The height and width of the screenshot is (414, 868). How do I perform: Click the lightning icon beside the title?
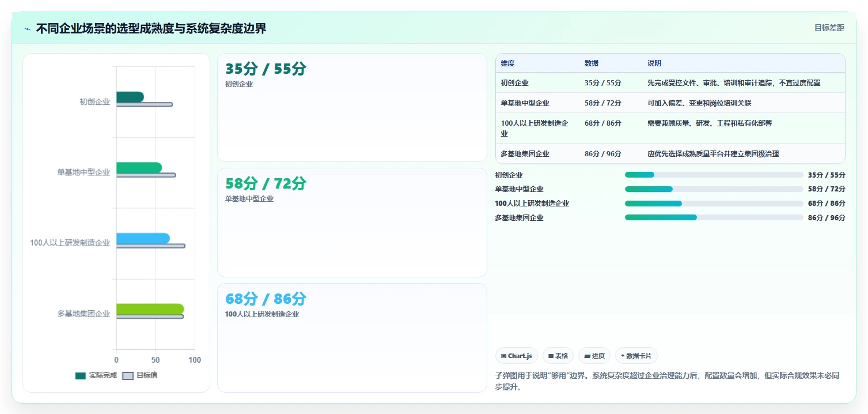click(28, 29)
